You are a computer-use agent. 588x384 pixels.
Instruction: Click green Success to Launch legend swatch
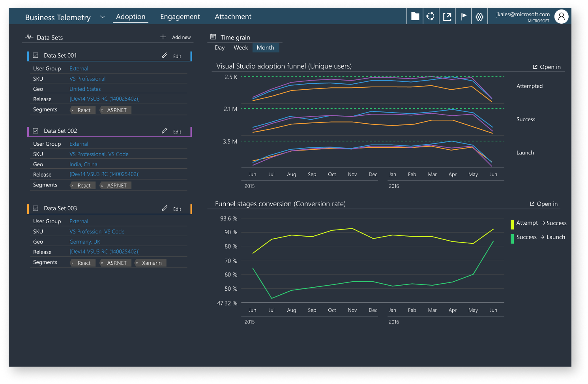tap(512, 239)
